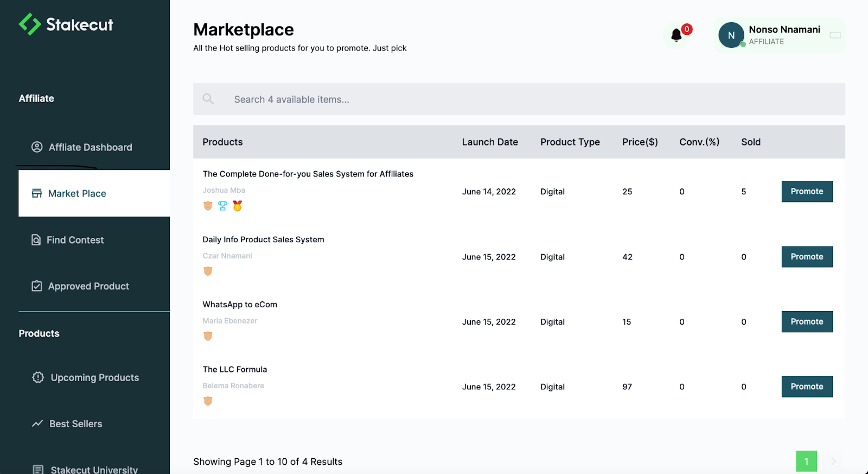Go to next results page arrow

(x=833, y=462)
